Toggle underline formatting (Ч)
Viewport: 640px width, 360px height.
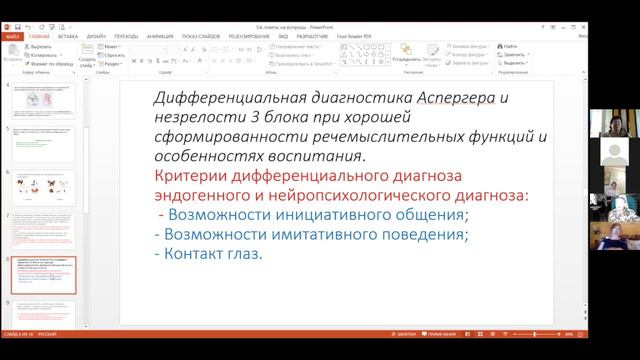click(150, 61)
